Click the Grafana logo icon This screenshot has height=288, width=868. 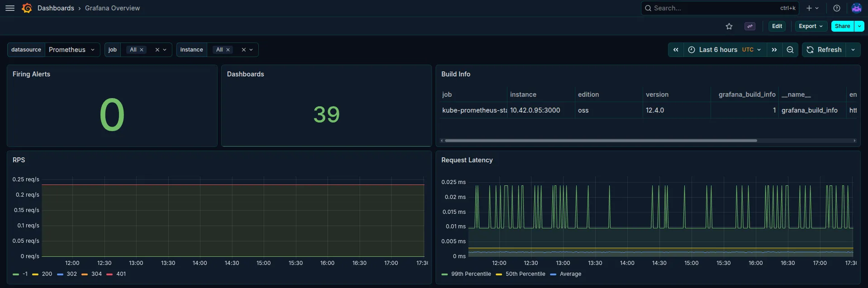point(27,8)
